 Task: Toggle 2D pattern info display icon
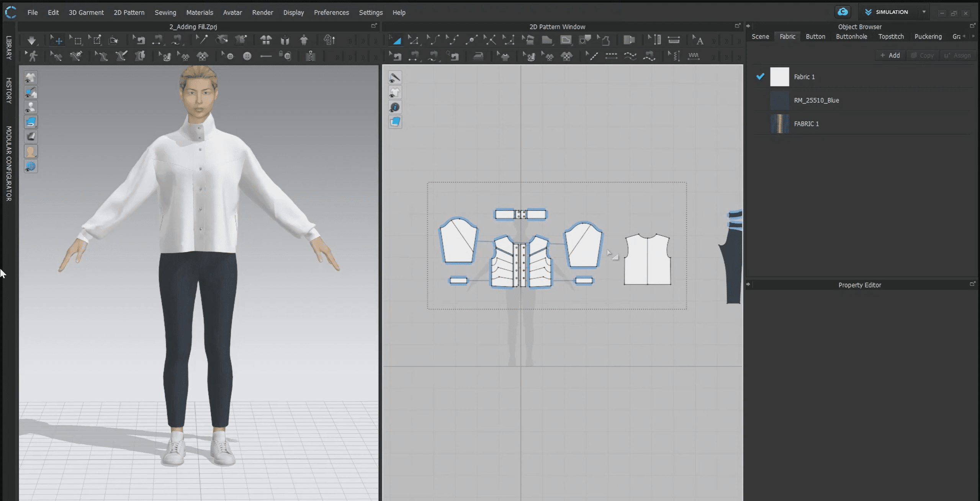coord(395,107)
